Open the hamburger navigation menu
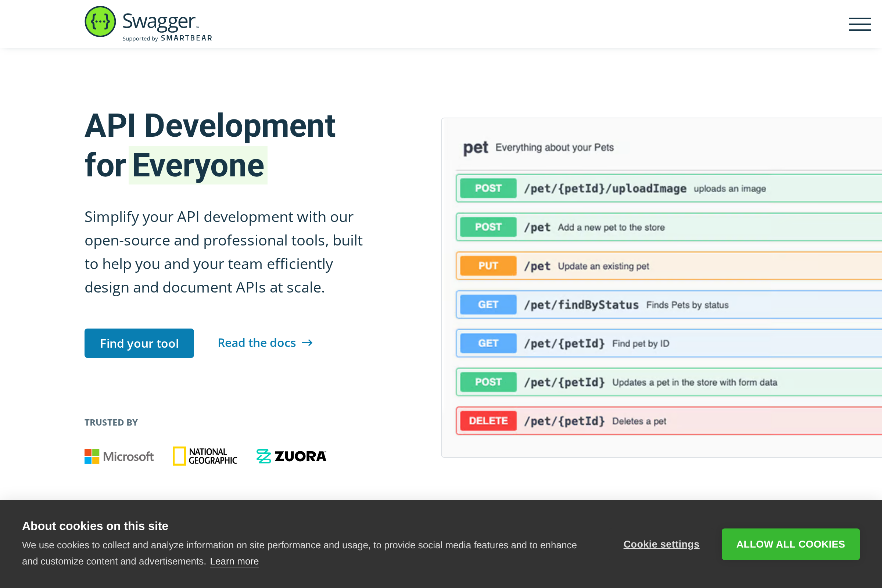 point(860,24)
